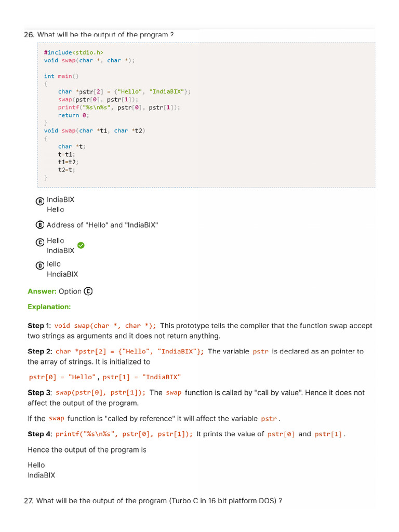Click question 26 title text
The image size is (399, 532).
pyautogui.click(x=99, y=35)
